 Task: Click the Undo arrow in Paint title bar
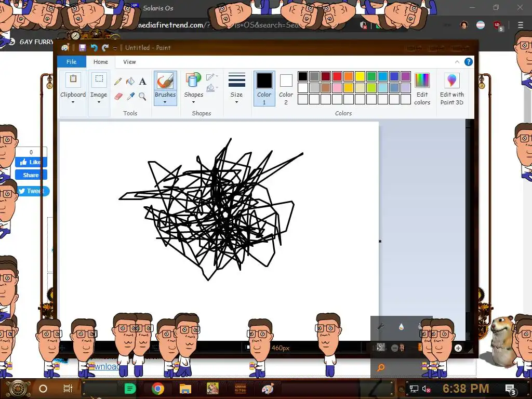point(94,48)
